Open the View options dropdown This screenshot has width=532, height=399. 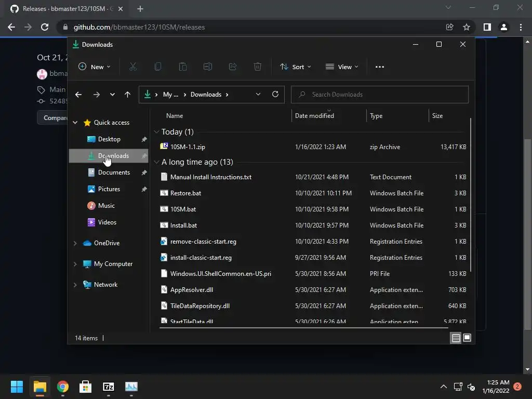pyautogui.click(x=342, y=67)
